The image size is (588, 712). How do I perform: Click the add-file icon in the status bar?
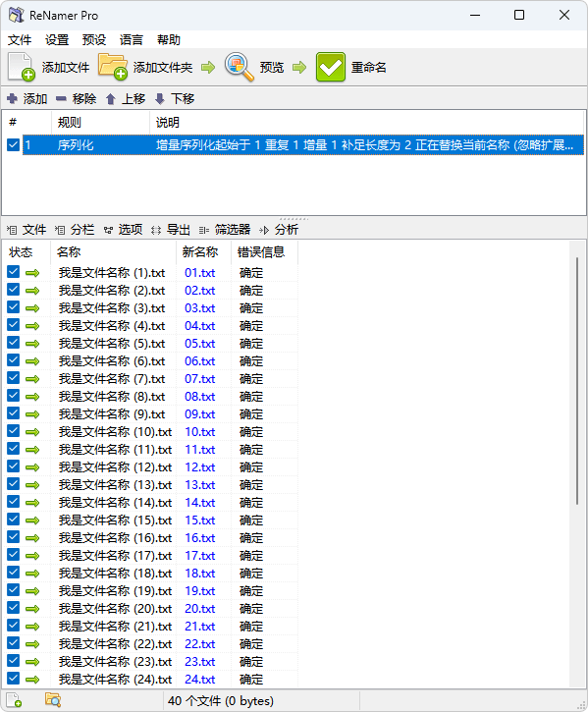[14, 700]
